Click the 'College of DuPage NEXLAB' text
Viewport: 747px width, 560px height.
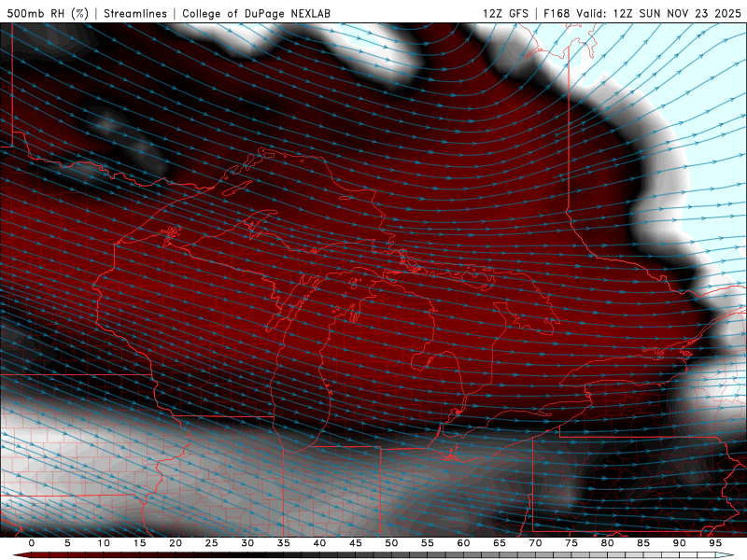[256, 13]
